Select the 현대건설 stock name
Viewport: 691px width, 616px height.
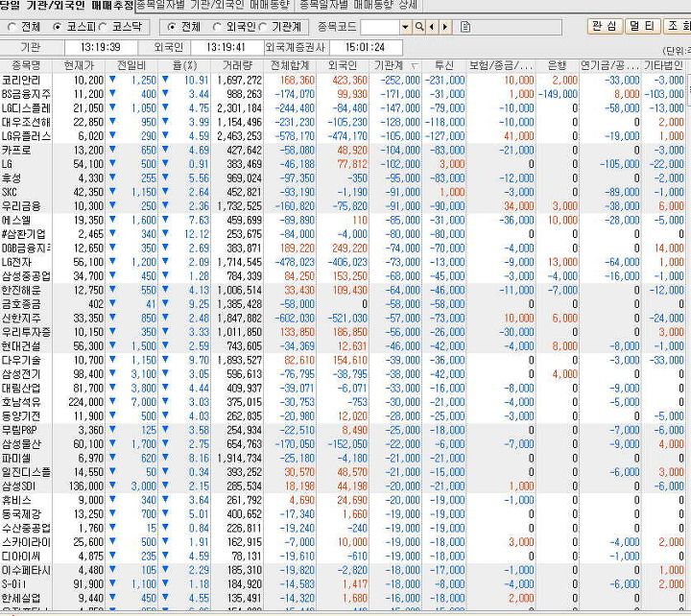[21, 346]
